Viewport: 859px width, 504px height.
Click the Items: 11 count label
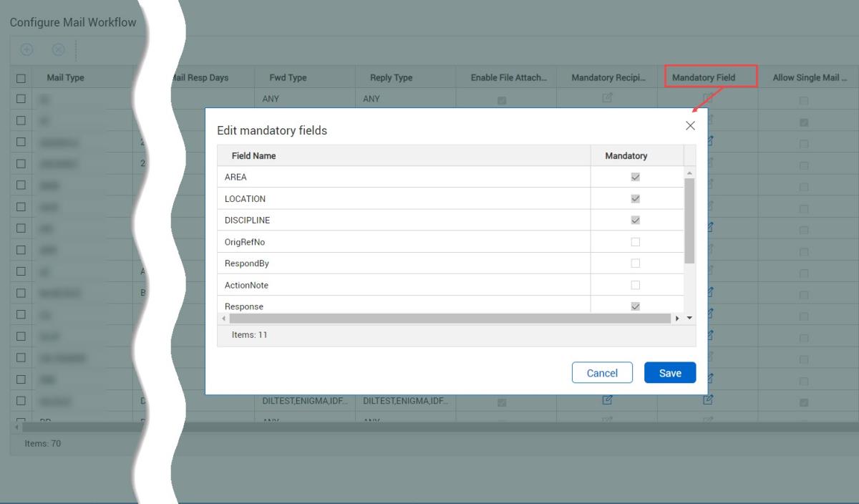click(x=250, y=334)
